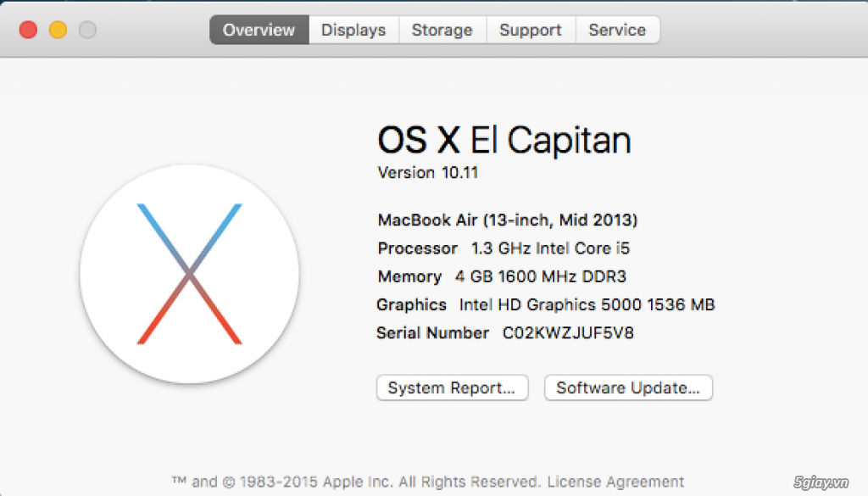Close the About This Mac window

point(28,30)
